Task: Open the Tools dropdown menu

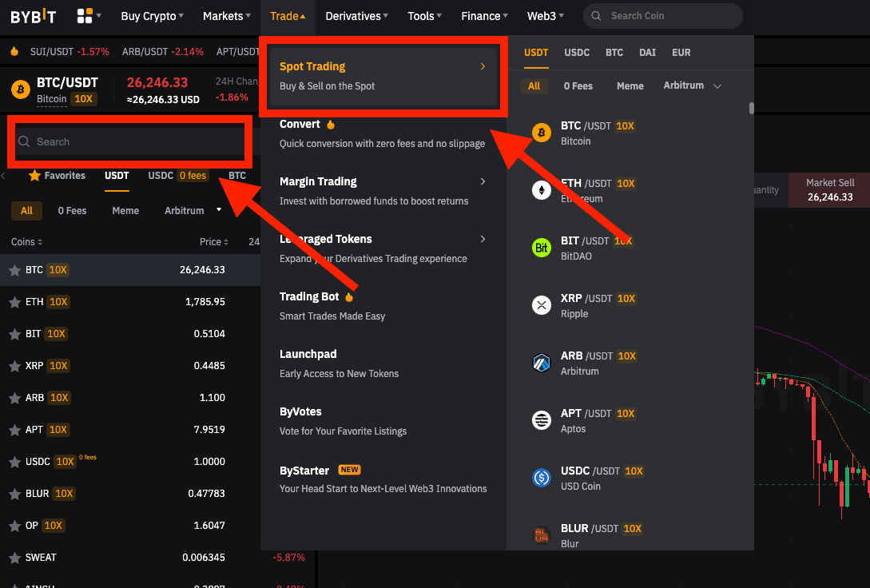Action: tap(424, 16)
